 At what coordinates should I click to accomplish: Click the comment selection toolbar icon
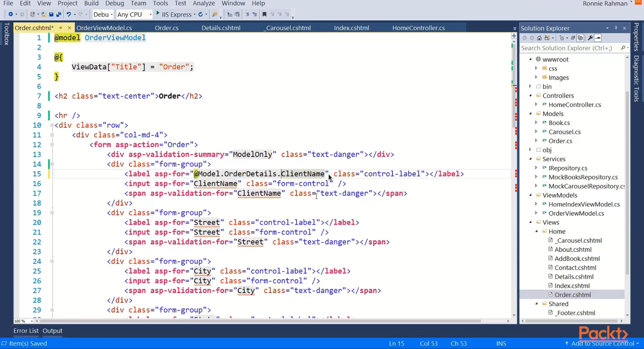(247, 14)
